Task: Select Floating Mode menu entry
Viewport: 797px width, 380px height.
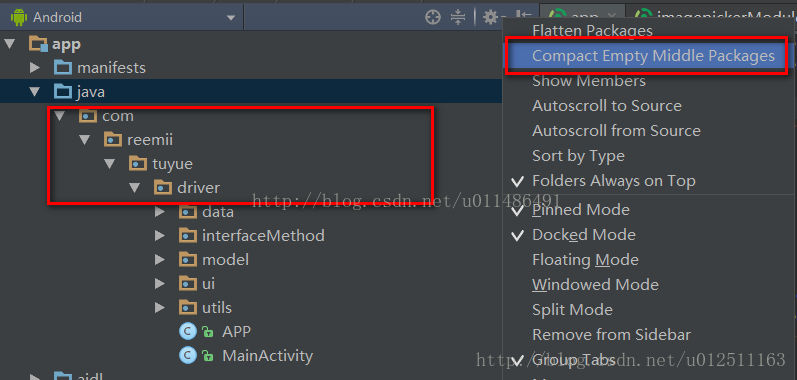Action: [x=585, y=260]
